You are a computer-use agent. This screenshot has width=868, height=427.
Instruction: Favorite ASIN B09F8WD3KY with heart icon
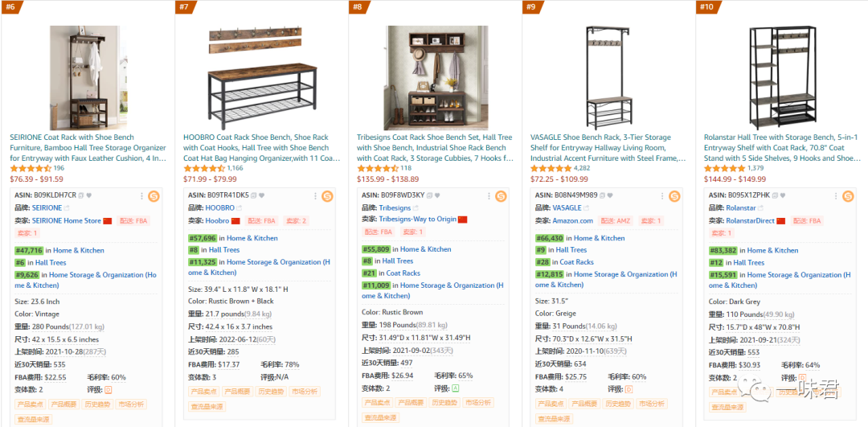point(436,195)
